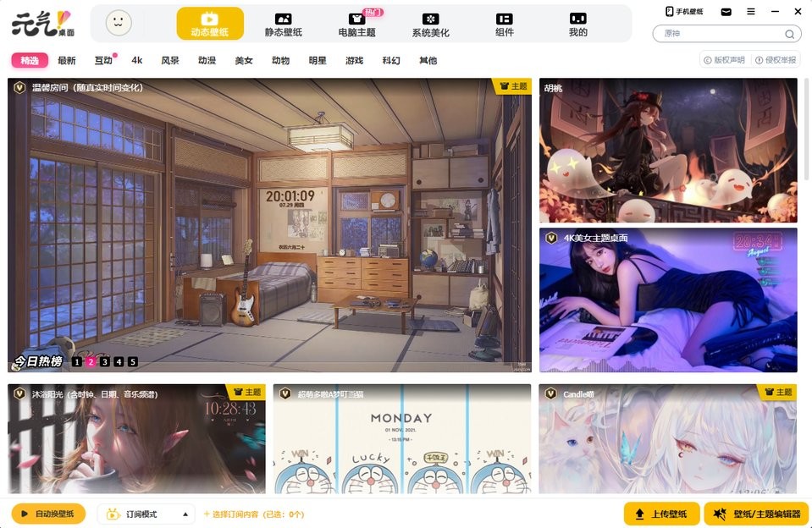This screenshot has width=812, height=528.
Task: Click the magnifier search icon
Action: [789, 34]
